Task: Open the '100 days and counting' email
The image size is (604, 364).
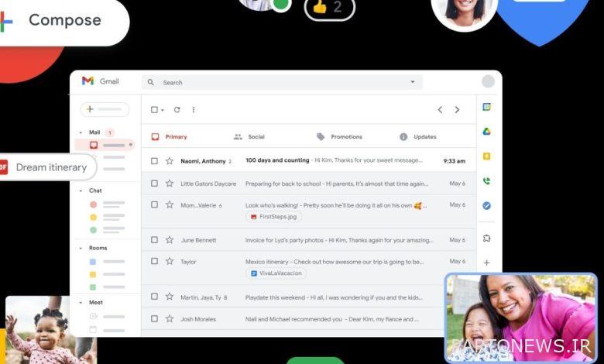Action: pyautogui.click(x=309, y=161)
